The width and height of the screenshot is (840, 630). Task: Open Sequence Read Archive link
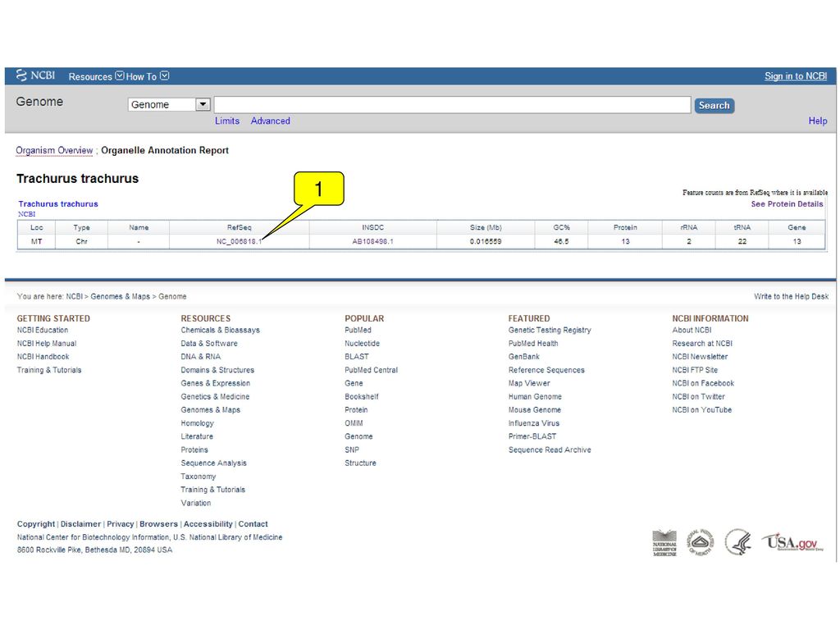click(x=550, y=450)
